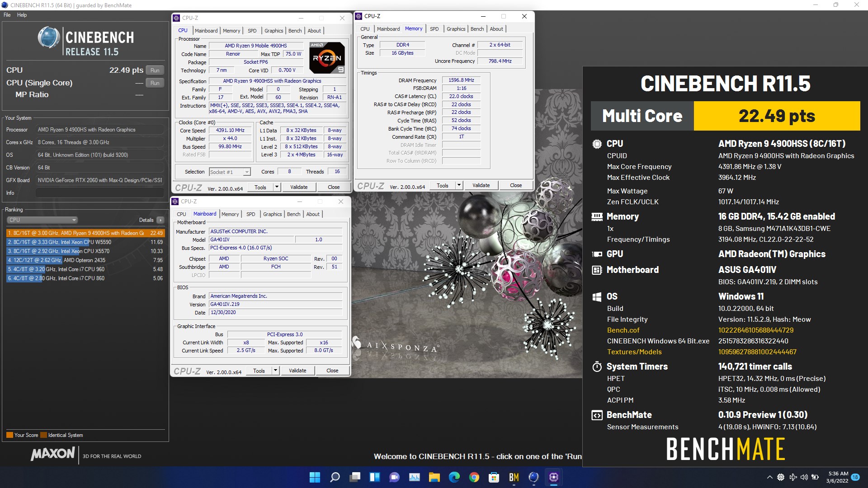The image size is (868, 488).
Task: Open volume control in system tray
Action: [804, 477]
